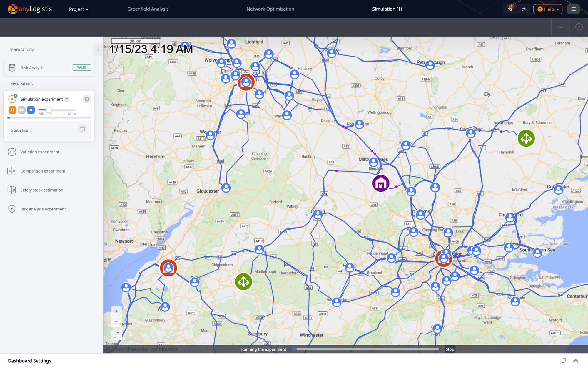Stop the simulation with blue square button

pos(31,110)
